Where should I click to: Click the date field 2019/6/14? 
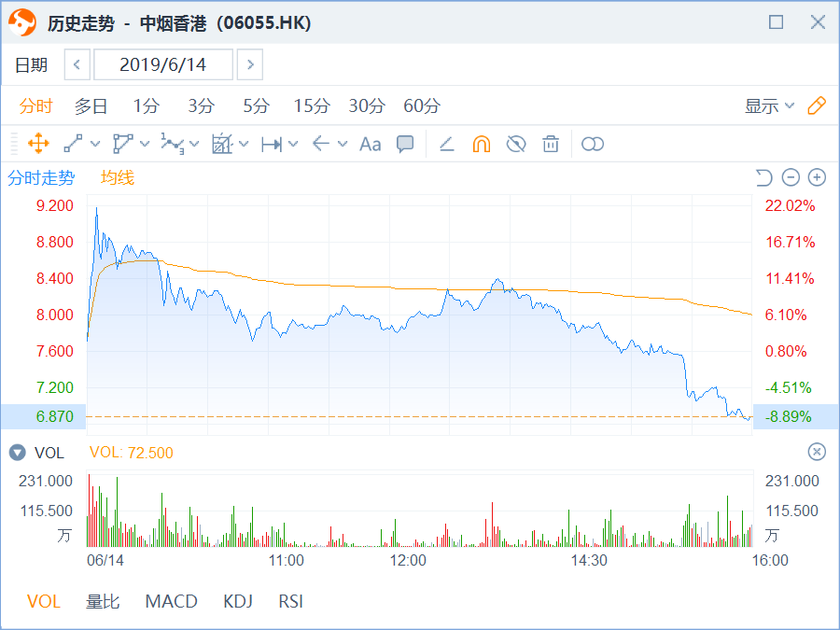(164, 64)
